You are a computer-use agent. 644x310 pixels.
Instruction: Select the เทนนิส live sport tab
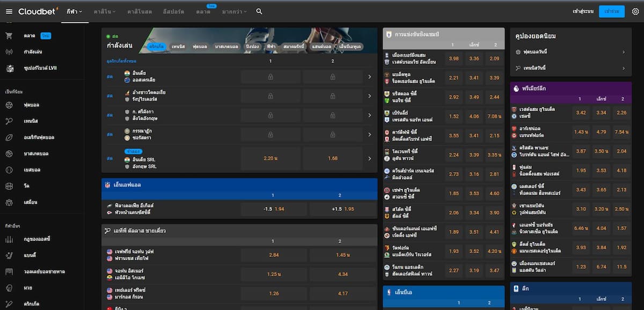(x=179, y=47)
